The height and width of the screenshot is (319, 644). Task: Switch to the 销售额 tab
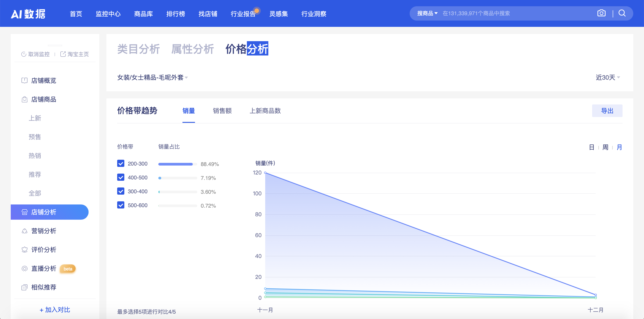(x=222, y=111)
